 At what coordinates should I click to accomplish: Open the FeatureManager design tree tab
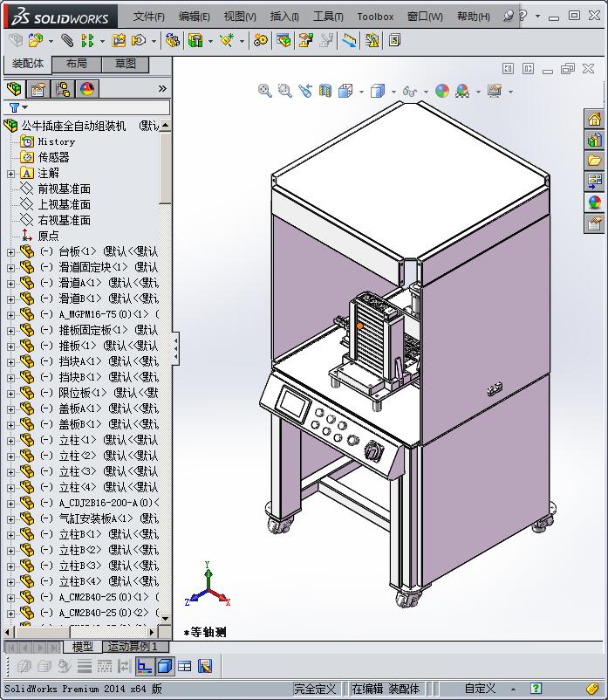click(14, 89)
